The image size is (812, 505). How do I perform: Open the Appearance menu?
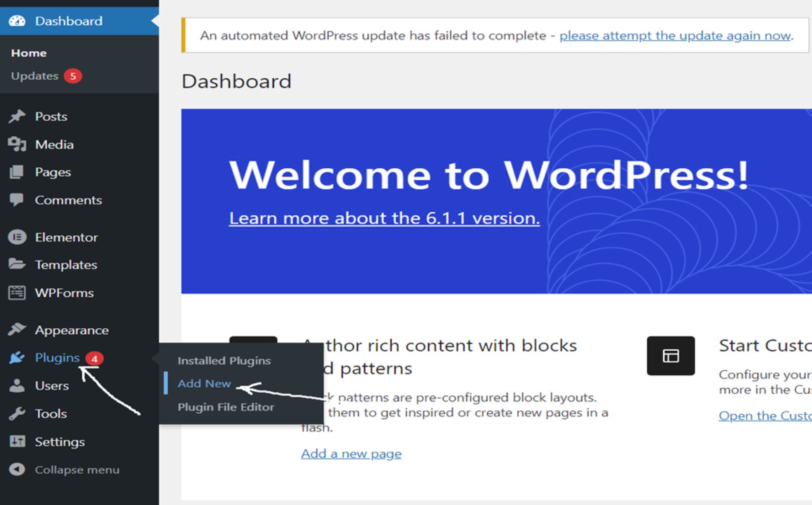(80, 330)
